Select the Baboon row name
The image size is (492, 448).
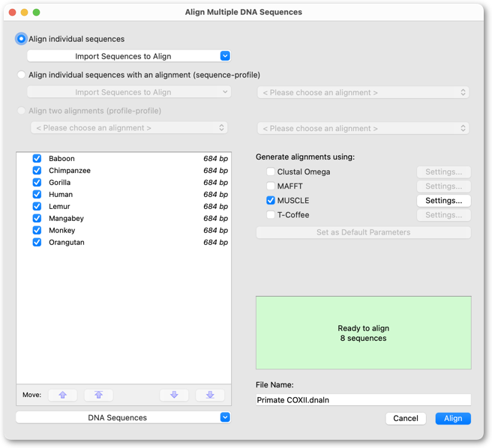pos(61,158)
